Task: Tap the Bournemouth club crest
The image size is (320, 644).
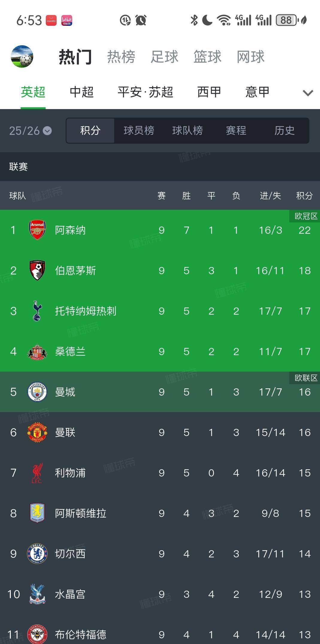Action: tap(37, 271)
